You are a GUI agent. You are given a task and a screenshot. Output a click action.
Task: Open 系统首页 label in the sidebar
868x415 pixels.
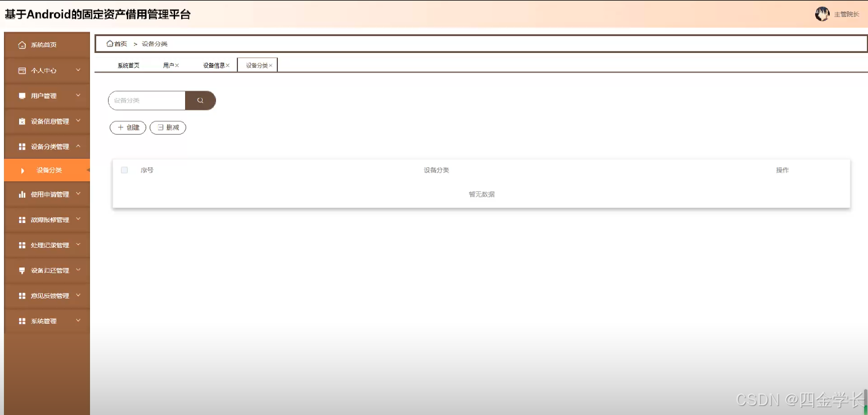[x=44, y=45]
